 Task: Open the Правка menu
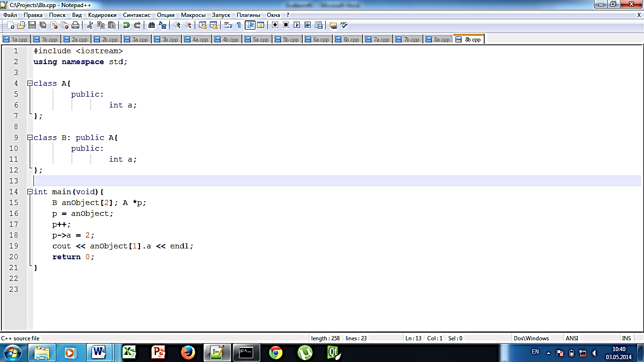click(33, 15)
